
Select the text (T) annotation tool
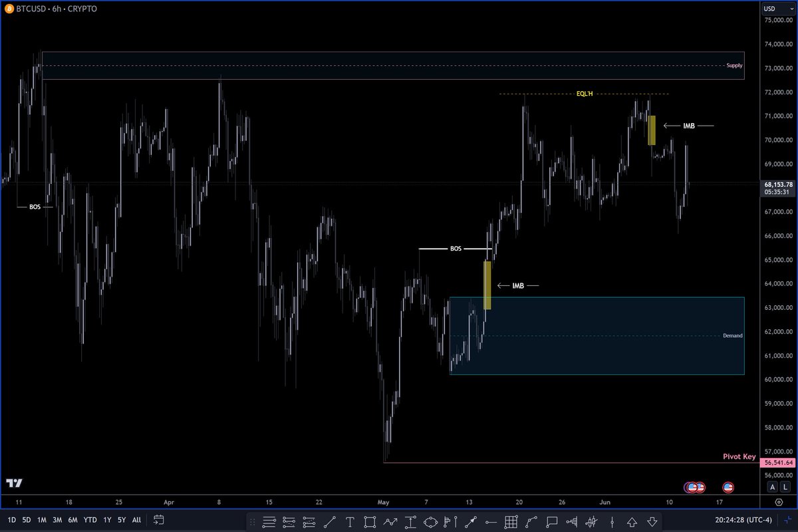pyautogui.click(x=350, y=521)
